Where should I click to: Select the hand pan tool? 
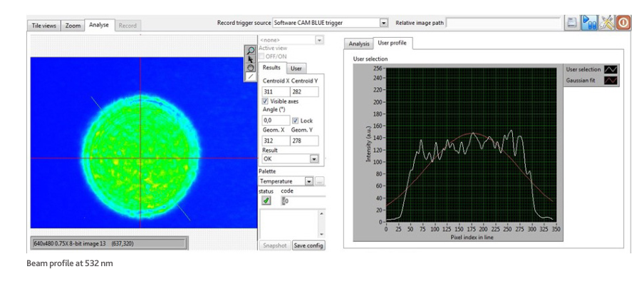click(251, 67)
